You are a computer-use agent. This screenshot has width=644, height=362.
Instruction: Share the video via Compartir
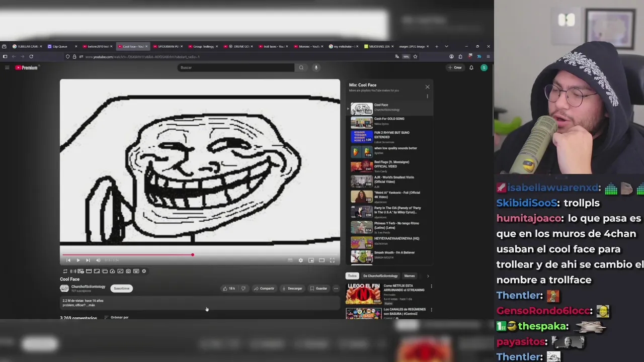click(264, 289)
